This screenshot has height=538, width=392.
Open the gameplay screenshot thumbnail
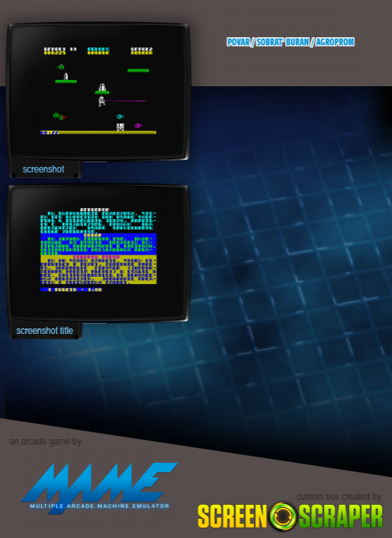click(98, 92)
